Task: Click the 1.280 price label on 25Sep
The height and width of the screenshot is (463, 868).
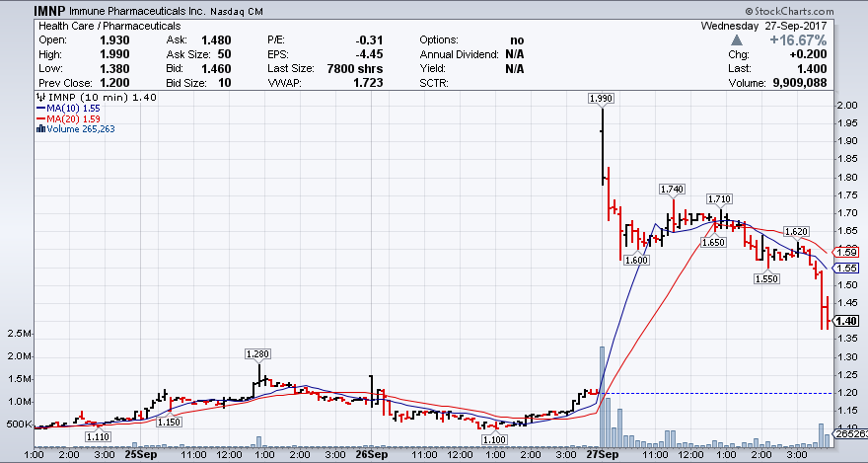Action: pyautogui.click(x=257, y=352)
